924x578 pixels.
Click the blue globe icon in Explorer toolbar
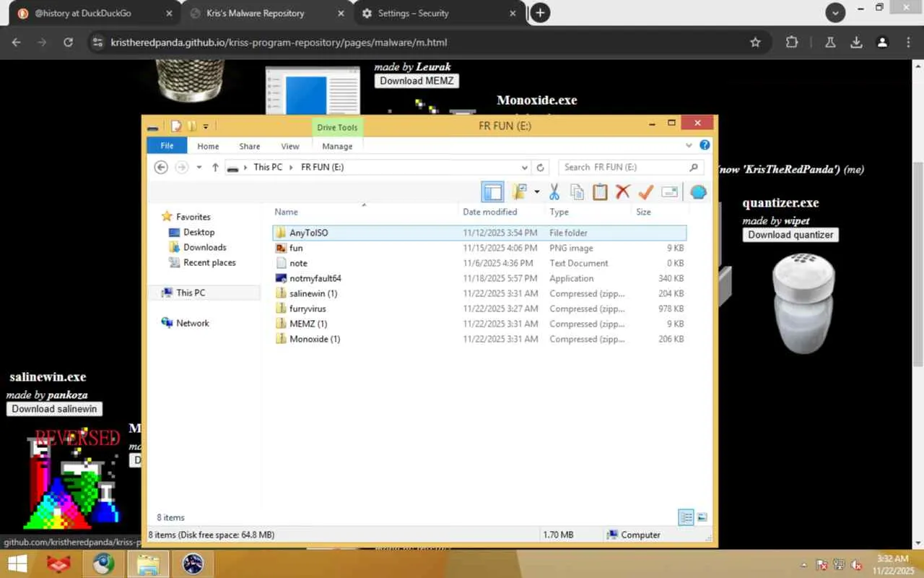coord(698,192)
